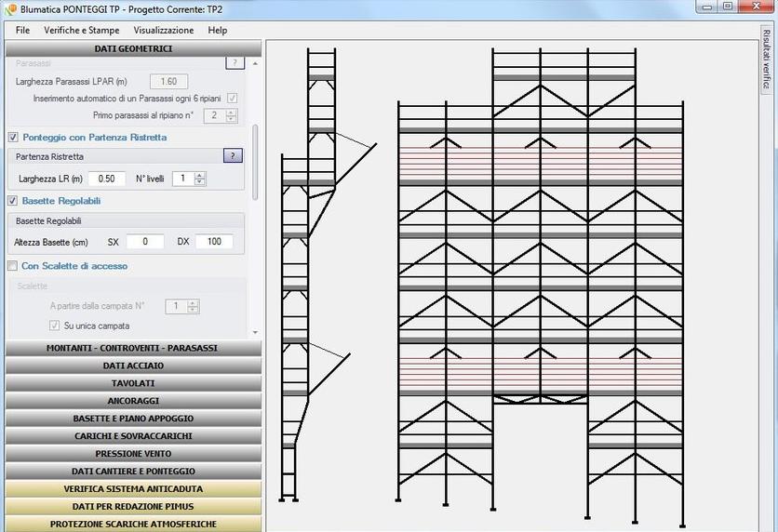Open the Verifiche e Stampe menu
Viewport: 778px width, 532px height.
click(82, 30)
